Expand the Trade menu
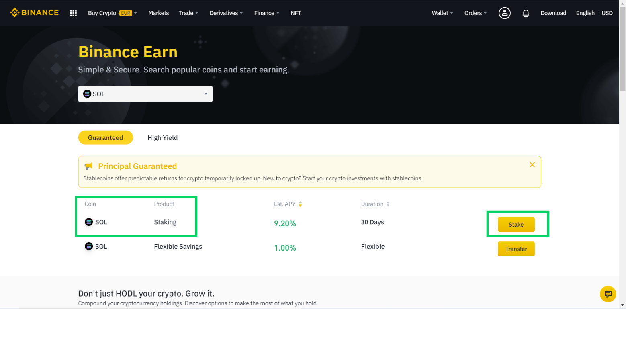 [188, 13]
